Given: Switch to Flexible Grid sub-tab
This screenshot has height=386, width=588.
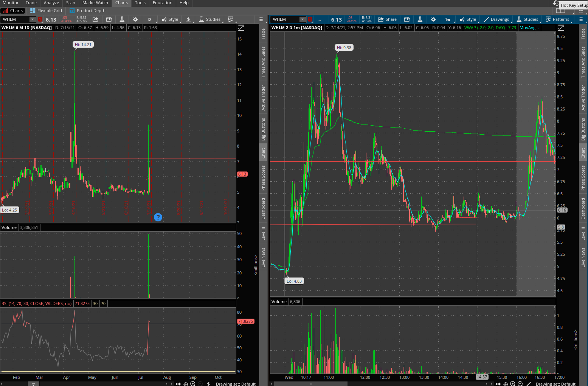Looking at the screenshot, I should pyautogui.click(x=46, y=11).
